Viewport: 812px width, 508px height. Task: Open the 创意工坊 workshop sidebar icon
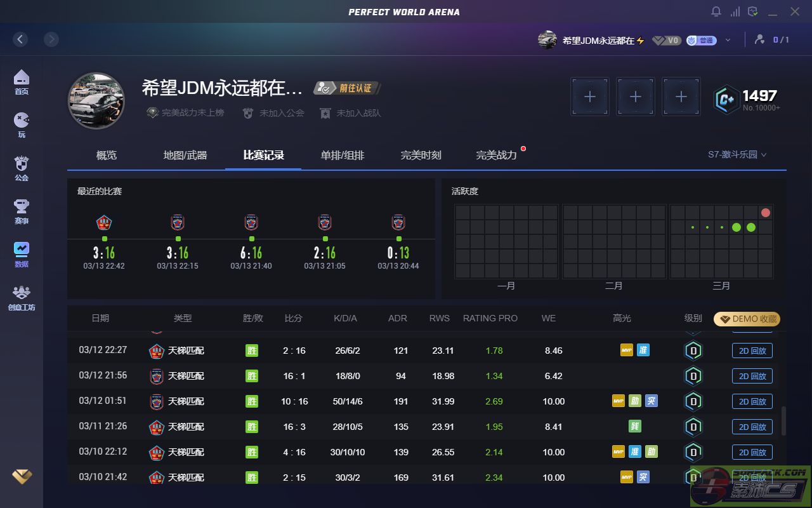(x=22, y=297)
